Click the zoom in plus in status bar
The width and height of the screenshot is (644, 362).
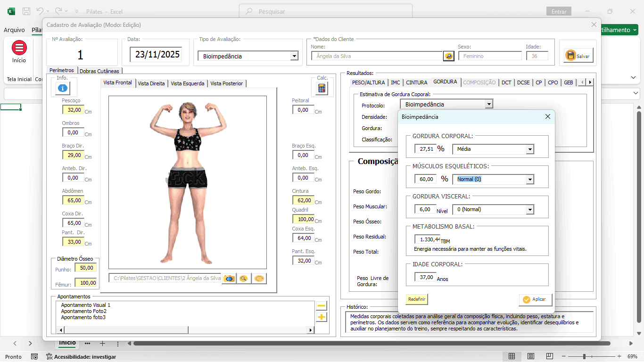619,356
